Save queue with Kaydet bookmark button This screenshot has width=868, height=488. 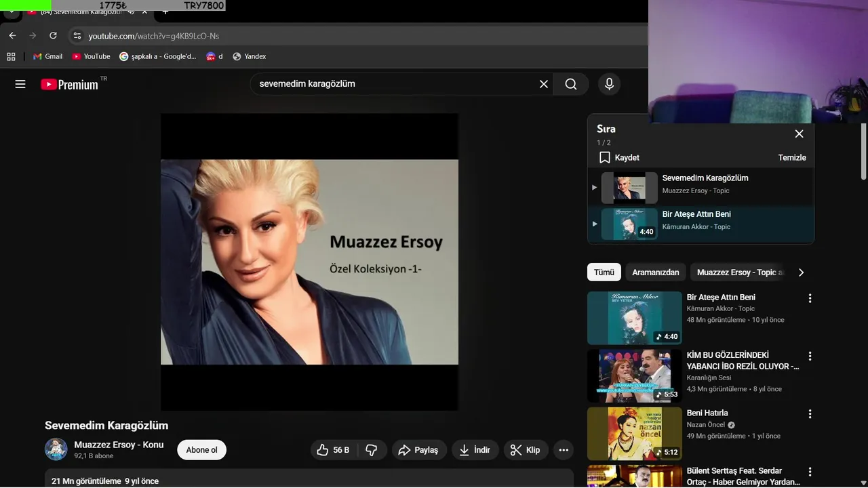(619, 157)
